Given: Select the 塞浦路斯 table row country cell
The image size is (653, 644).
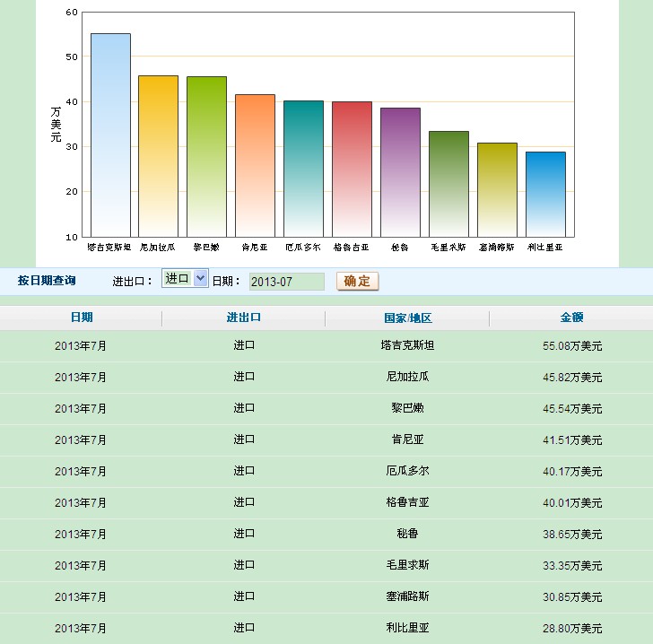Looking at the screenshot, I should tap(407, 596).
